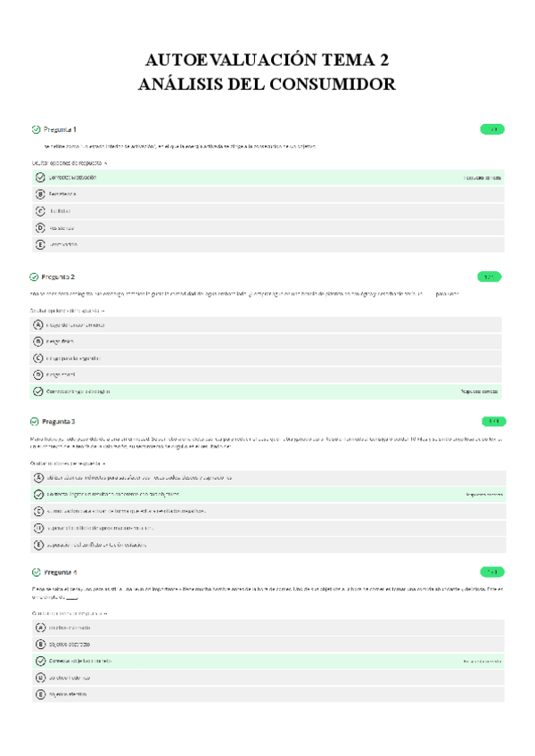Click the green score badge for Pregunta 2
Viewport: 535px width, 756px height.
point(490,277)
